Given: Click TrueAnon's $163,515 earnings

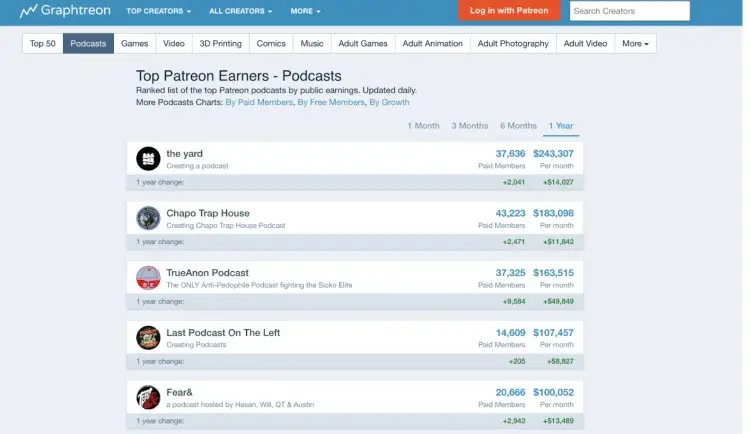Looking at the screenshot, I should click(x=553, y=273).
